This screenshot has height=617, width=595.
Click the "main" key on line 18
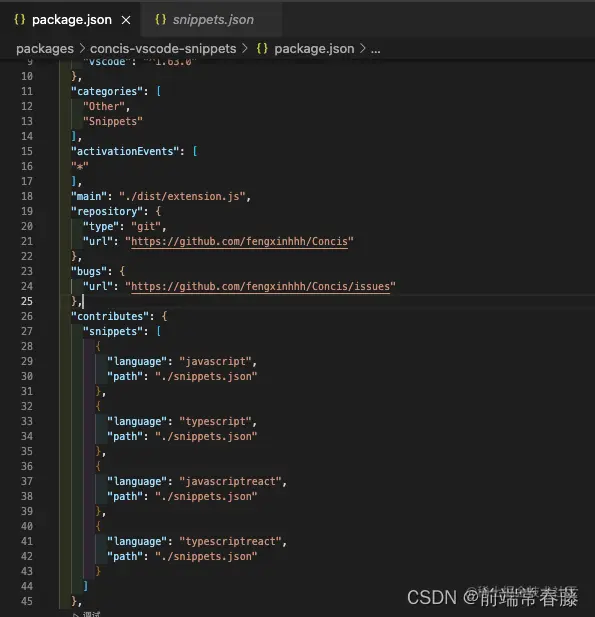pos(89,196)
